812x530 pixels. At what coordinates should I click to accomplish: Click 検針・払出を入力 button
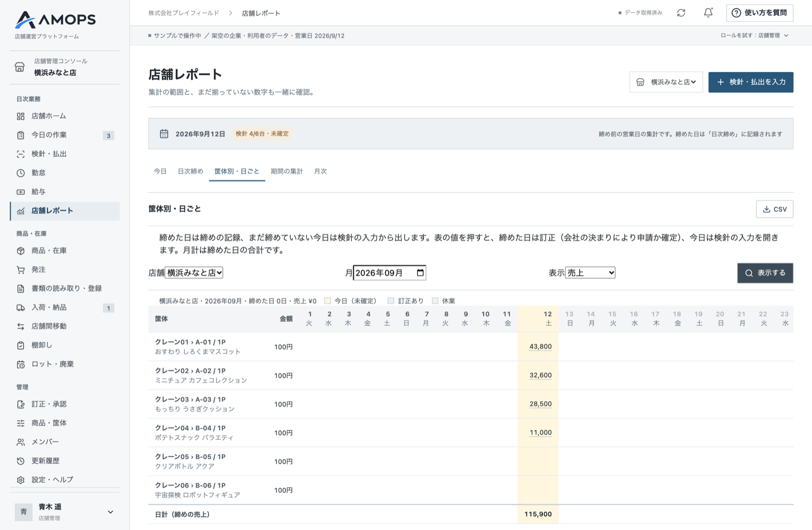[x=751, y=82]
